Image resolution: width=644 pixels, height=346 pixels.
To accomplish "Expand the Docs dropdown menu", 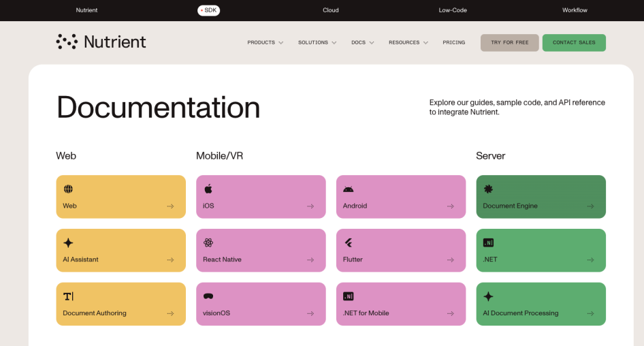I will tap(363, 42).
